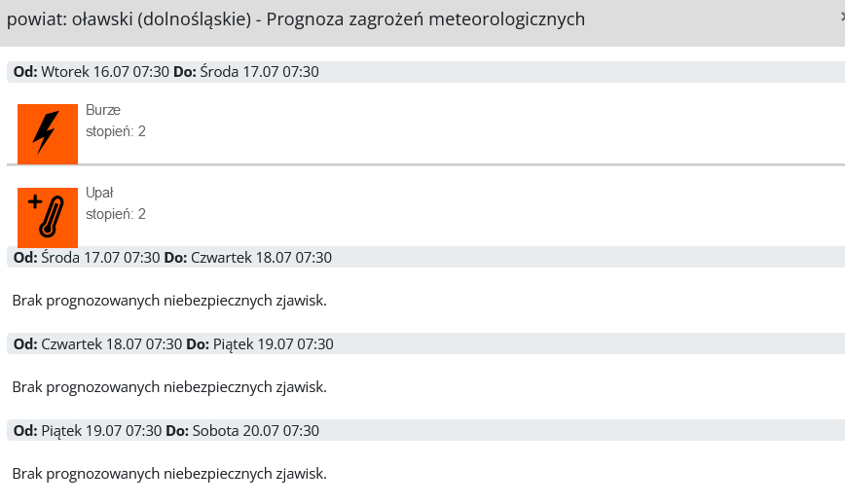Select the Burze warning label
Viewport: 845px width, 504px height.
(103, 110)
